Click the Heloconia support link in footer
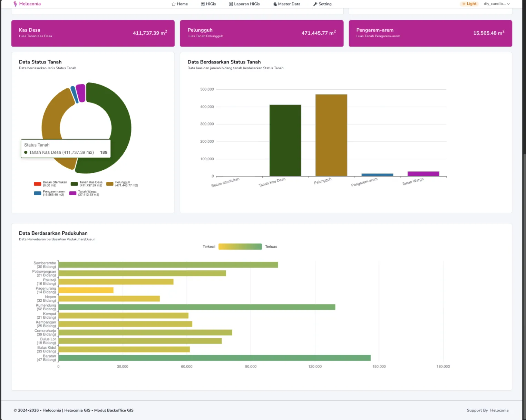The image size is (526, 420). point(499,410)
